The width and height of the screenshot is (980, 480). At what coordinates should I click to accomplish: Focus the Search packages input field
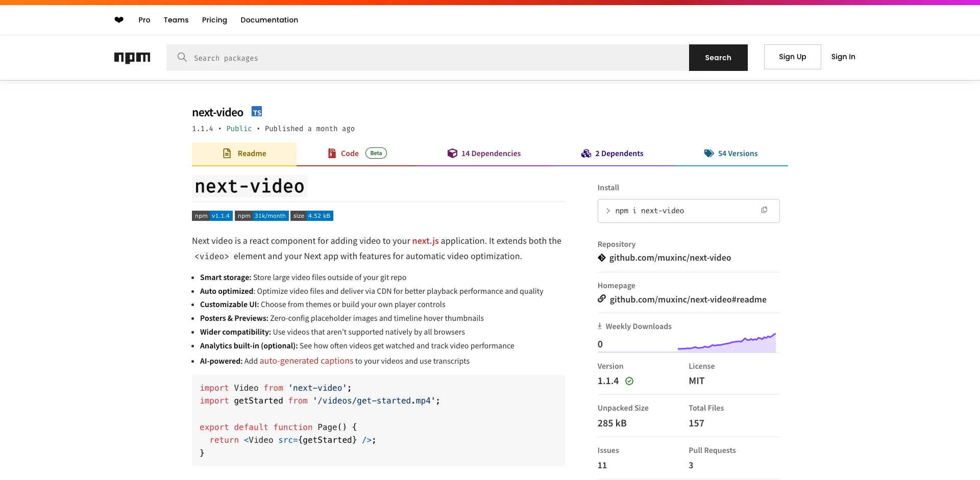[x=428, y=58]
